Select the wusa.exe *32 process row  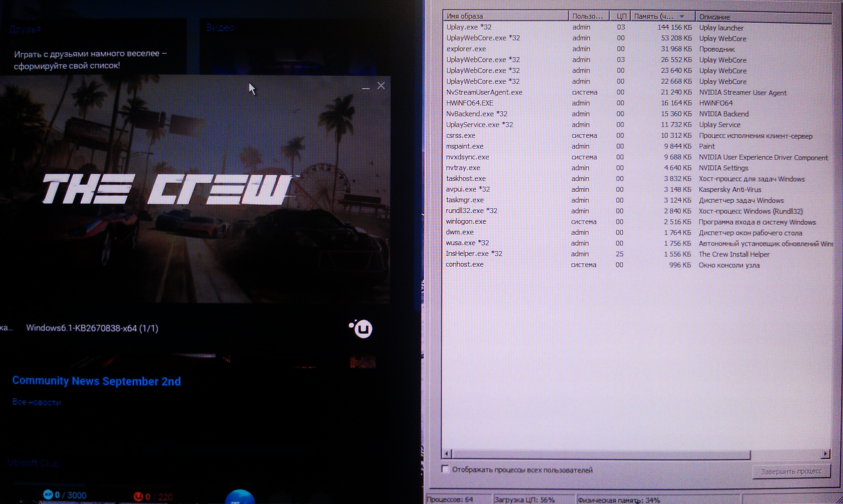[x=467, y=243]
